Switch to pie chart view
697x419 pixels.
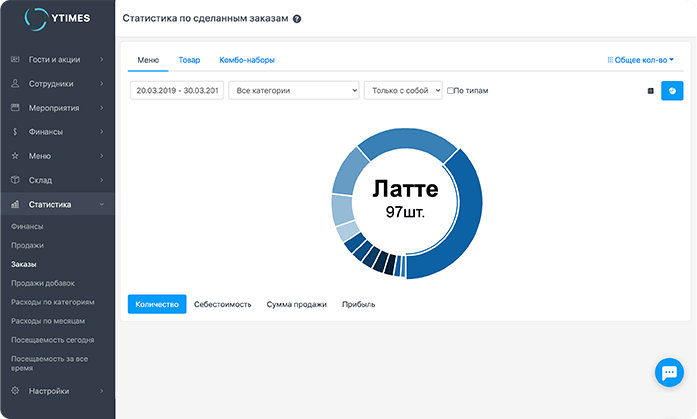pyautogui.click(x=672, y=90)
